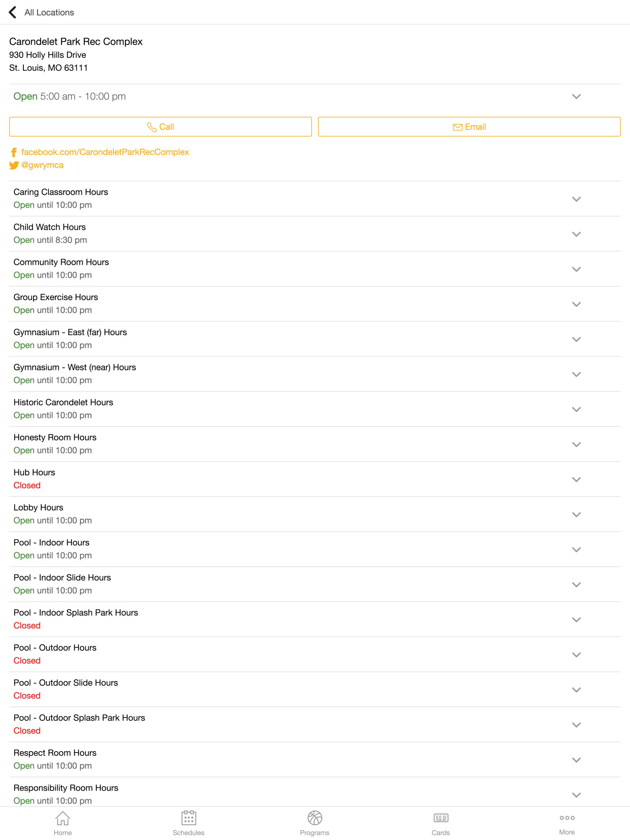Open the Schedules tab
This screenshot has height=840, width=630.
coord(189,823)
